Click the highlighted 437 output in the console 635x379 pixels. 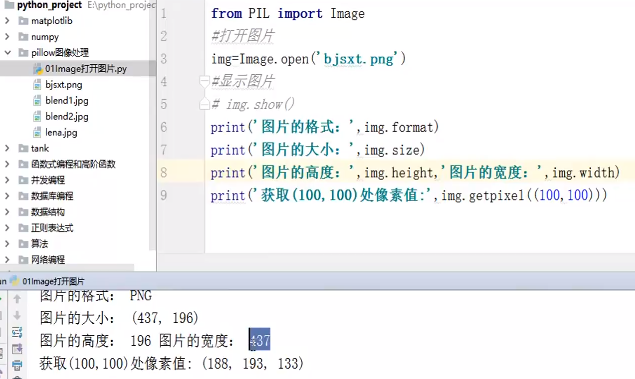(260, 340)
